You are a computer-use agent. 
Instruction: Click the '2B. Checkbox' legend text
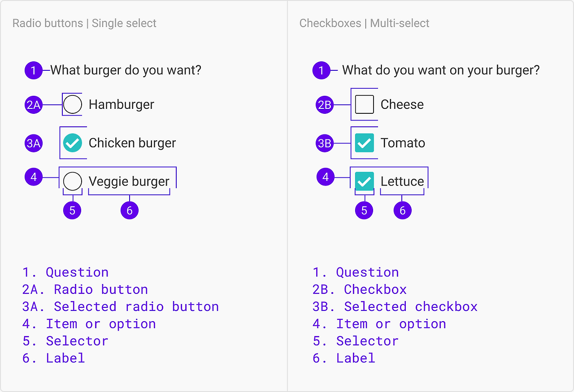coord(360,289)
